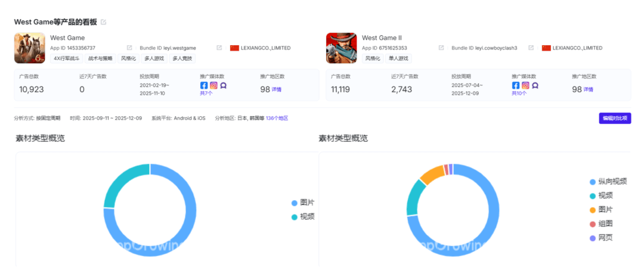The height and width of the screenshot is (280, 644).
Task: Click the Instagram icon in the 10,923 ads card
Action: point(213,85)
